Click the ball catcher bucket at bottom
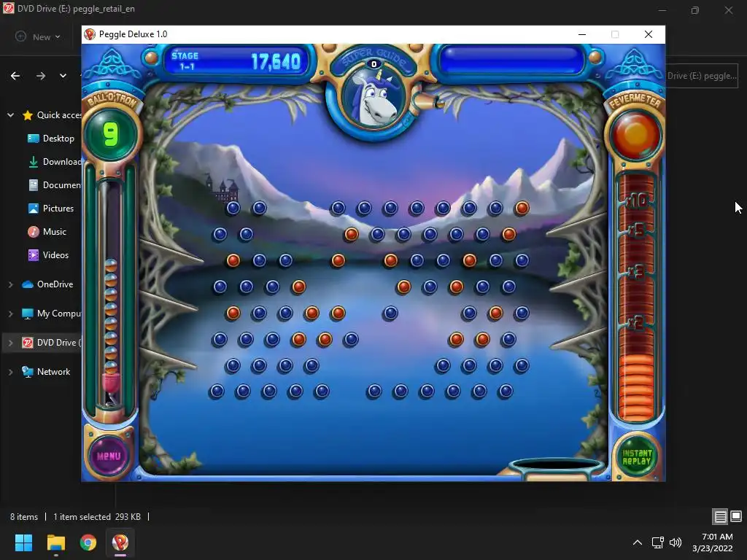The height and width of the screenshot is (560, 747). point(556,469)
